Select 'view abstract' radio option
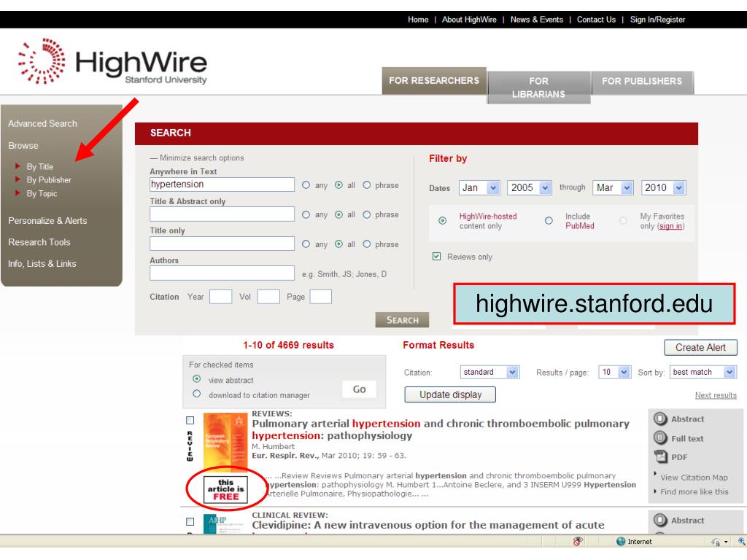747x560 pixels. point(196,379)
